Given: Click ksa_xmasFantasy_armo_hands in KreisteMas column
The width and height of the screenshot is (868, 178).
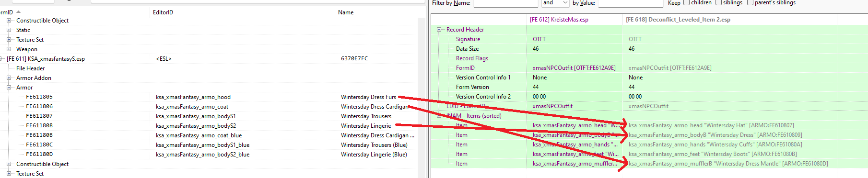Looking at the screenshot, I should coord(575,145).
